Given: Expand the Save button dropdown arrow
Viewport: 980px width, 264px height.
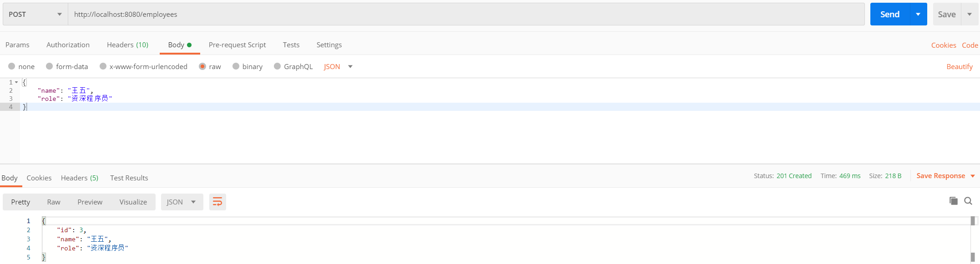Looking at the screenshot, I should [x=970, y=14].
